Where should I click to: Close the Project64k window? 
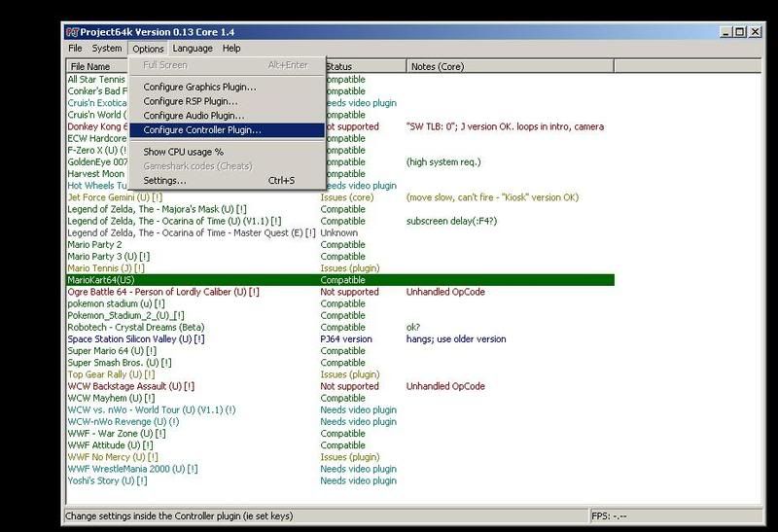(x=755, y=32)
